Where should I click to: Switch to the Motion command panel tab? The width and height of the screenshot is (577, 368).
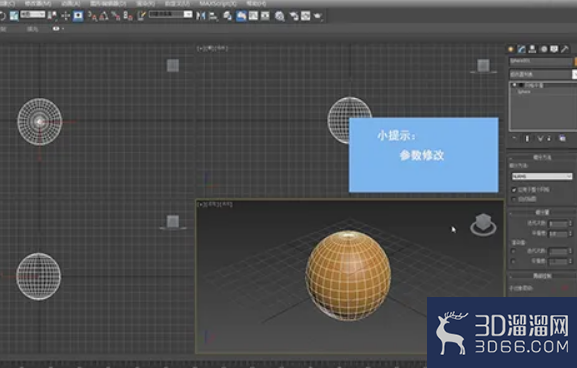(x=543, y=49)
